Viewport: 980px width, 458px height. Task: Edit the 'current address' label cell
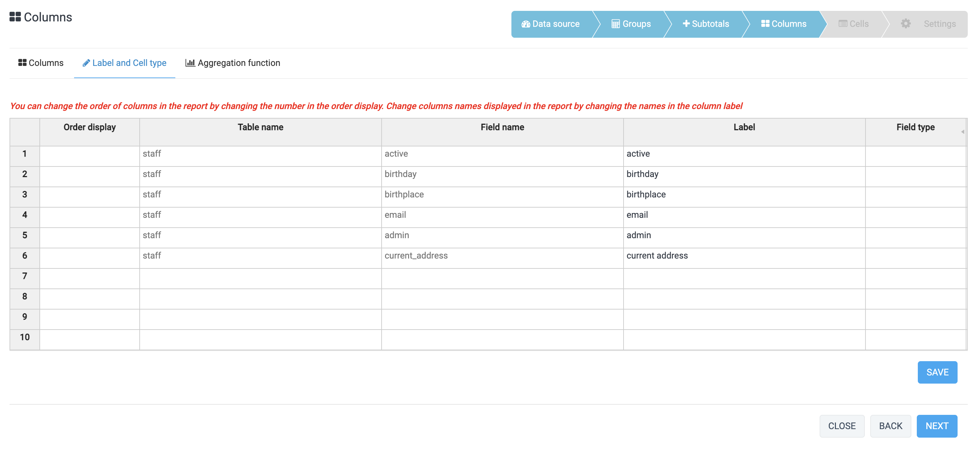(744, 258)
